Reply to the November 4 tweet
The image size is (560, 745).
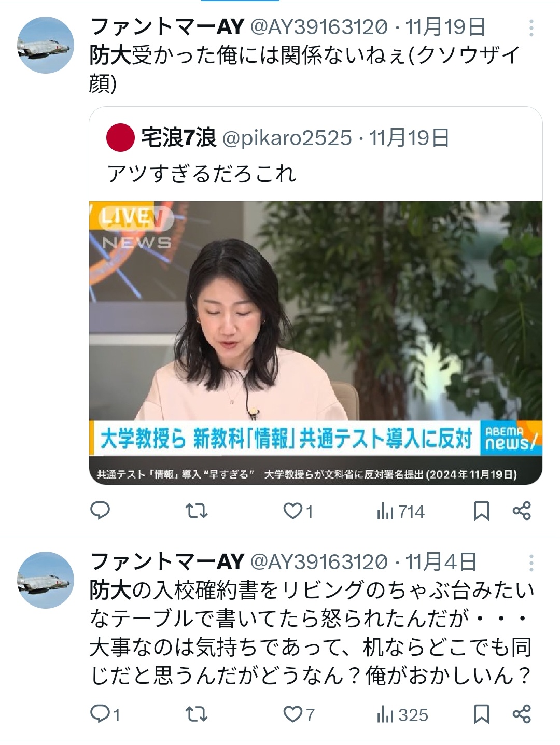(105, 714)
